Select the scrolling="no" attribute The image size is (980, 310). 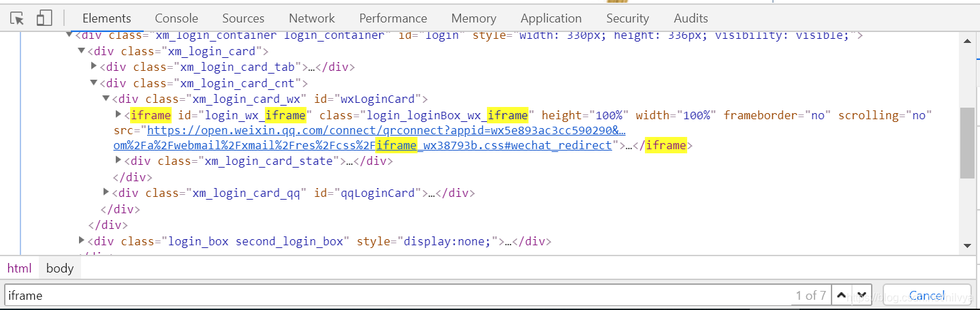pos(885,115)
